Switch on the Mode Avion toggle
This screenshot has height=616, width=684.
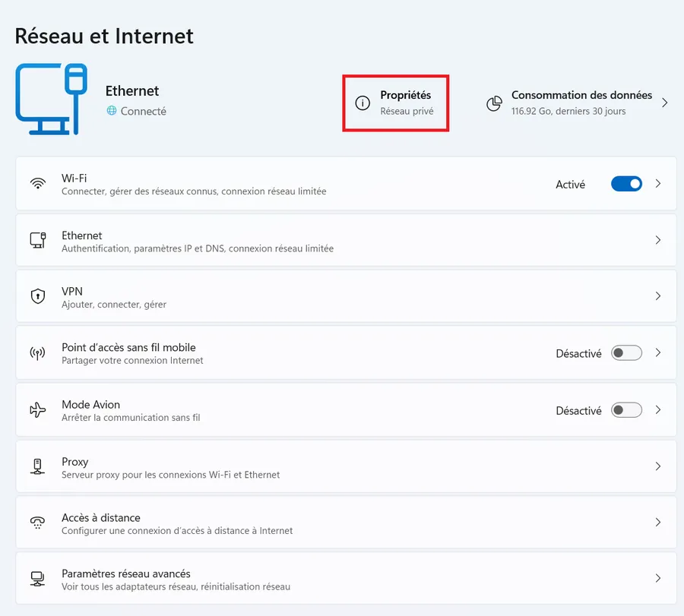pyautogui.click(x=626, y=410)
